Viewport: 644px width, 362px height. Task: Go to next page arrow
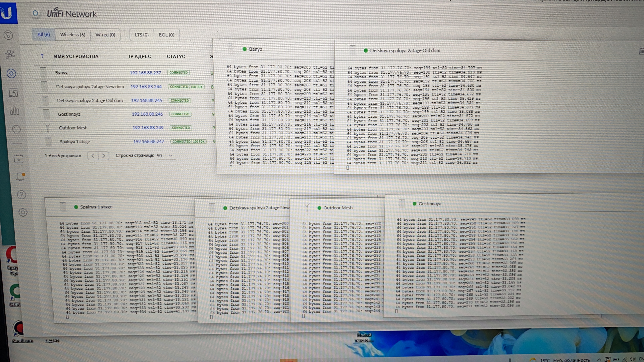coord(103,156)
